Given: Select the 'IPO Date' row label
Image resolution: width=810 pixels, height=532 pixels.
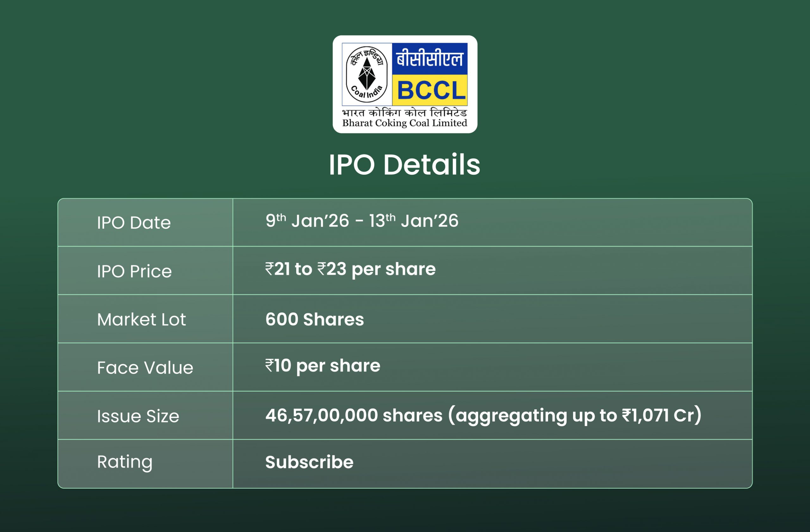Looking at the screenshot, I should point(134,223).
